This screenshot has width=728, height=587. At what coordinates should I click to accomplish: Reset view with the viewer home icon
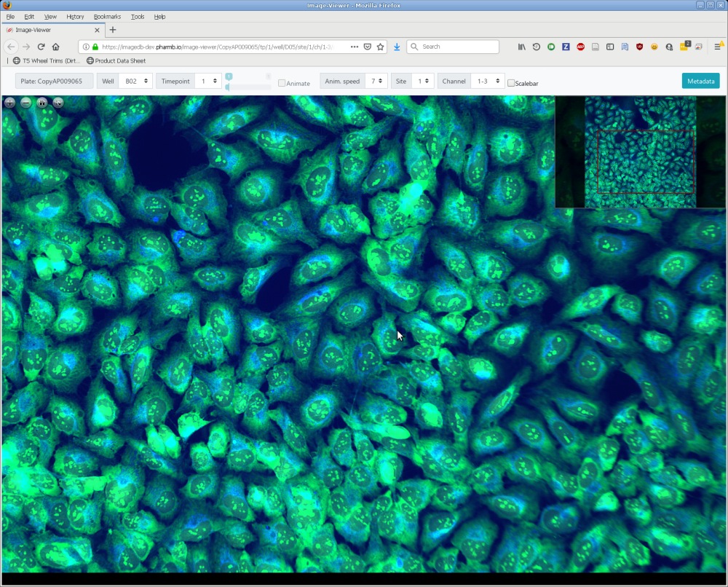pos(41,103)
